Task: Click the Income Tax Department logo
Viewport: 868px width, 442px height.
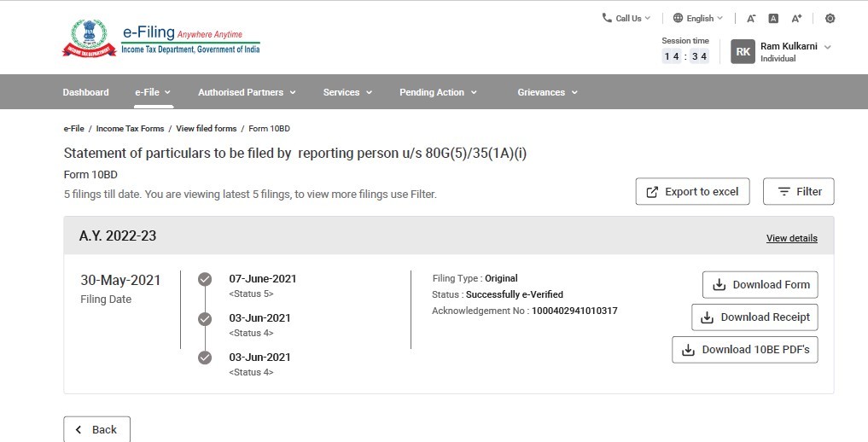Action: click(89, 39)
